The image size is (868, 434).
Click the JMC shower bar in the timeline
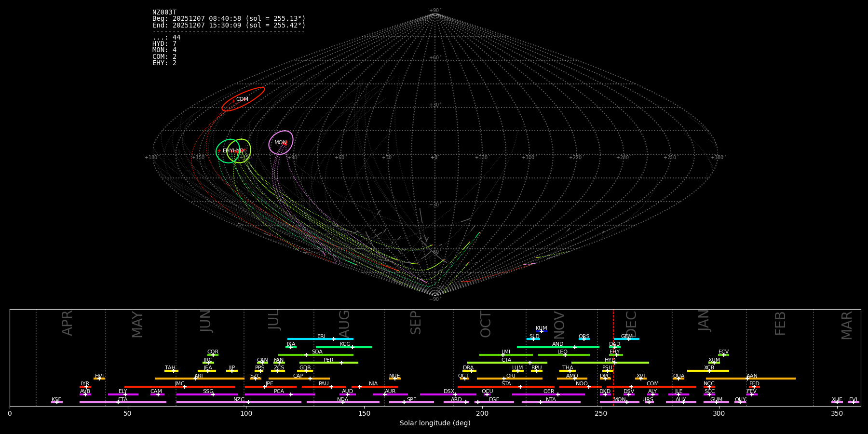(180, 386)
